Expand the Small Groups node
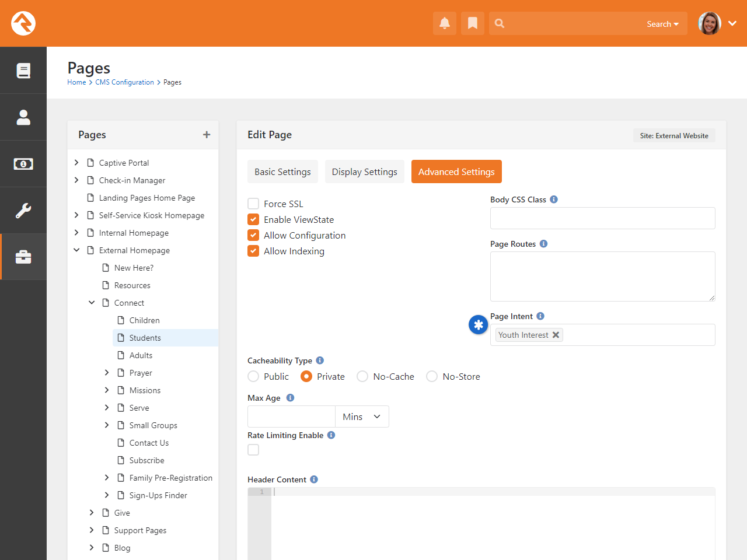 tap(107, 425)
